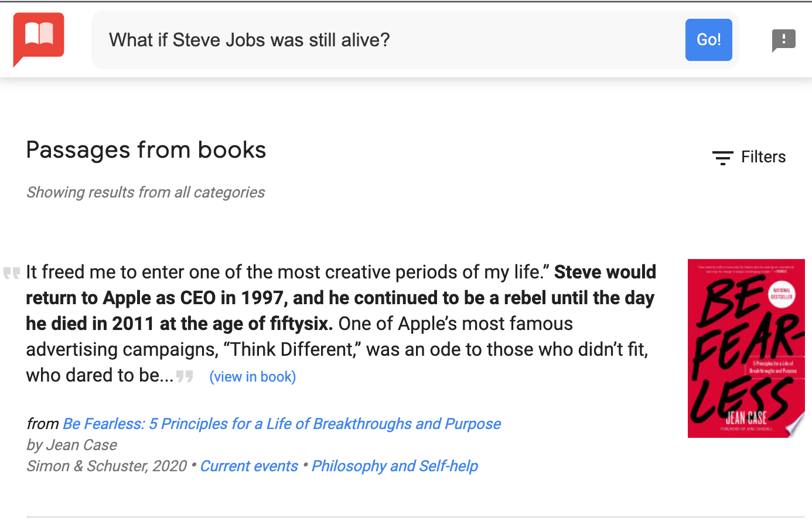Open the "(view in book)" link

point(253,377)
